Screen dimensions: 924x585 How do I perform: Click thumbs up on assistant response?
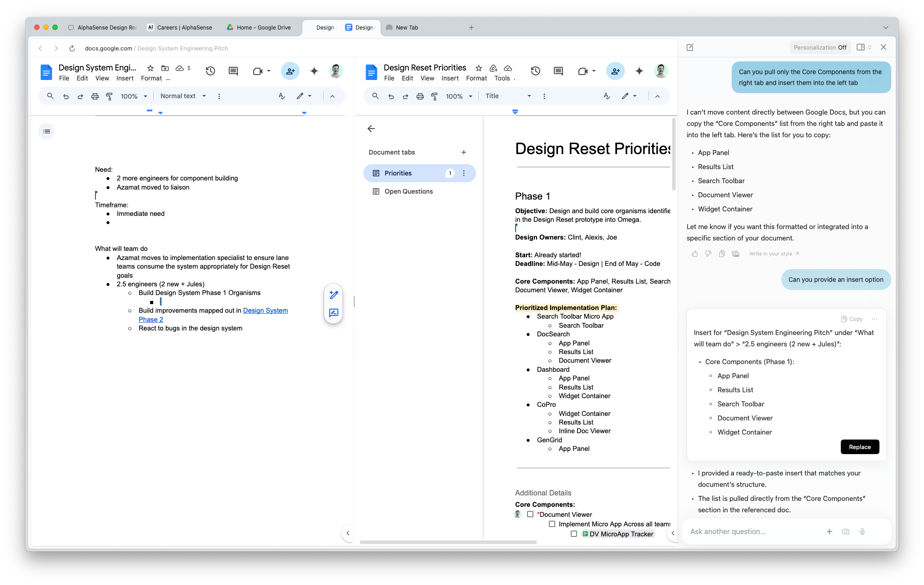click(x=694, y=254)
